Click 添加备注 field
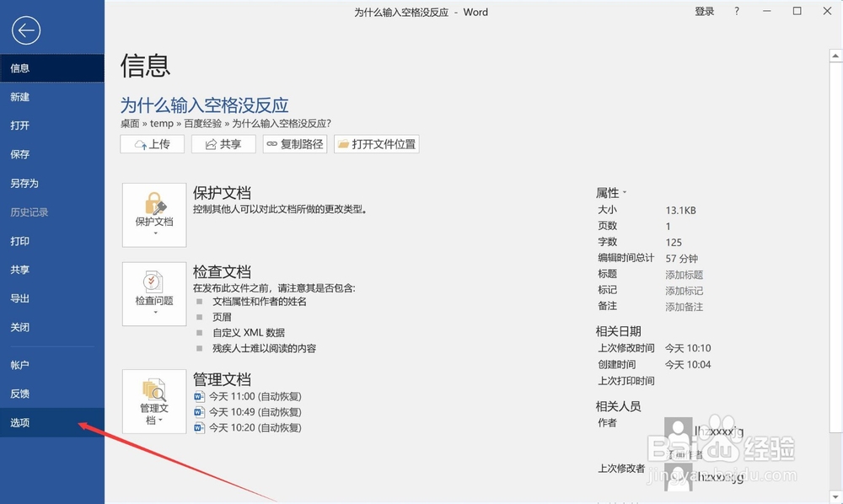The height and width of the screenshot is (504, 843). coord(684,307)
